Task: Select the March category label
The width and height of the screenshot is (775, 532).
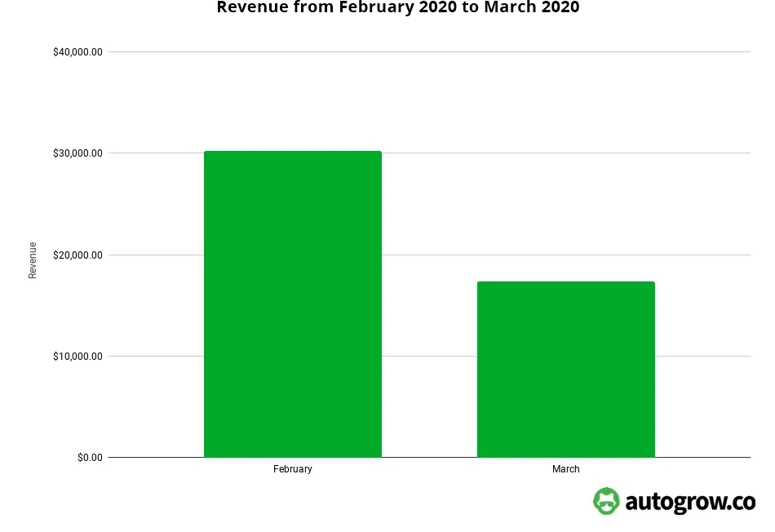Action: [566, 469]
